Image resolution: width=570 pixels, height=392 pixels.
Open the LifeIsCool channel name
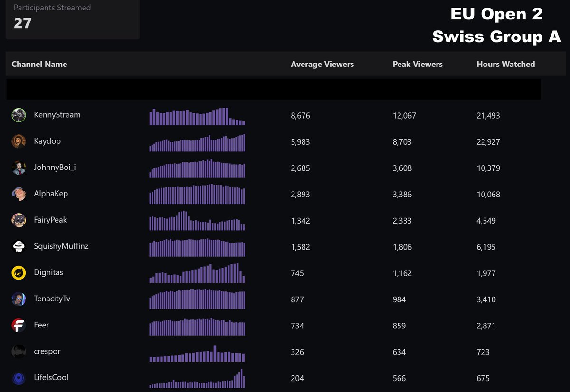tap(51, 378)
